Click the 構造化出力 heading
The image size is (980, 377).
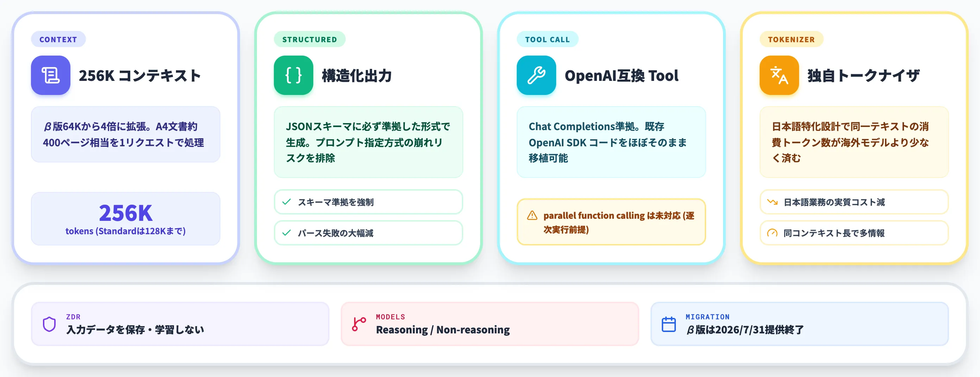click(357, 76)
